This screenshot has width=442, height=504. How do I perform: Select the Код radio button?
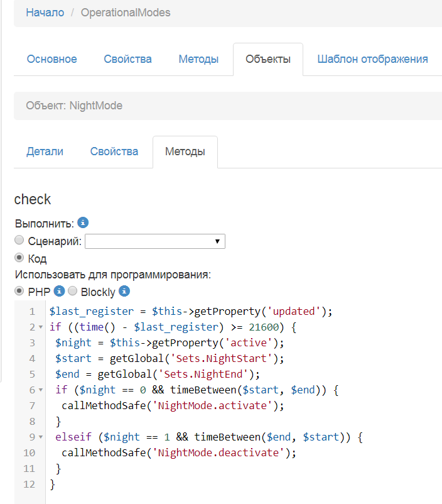19,258
